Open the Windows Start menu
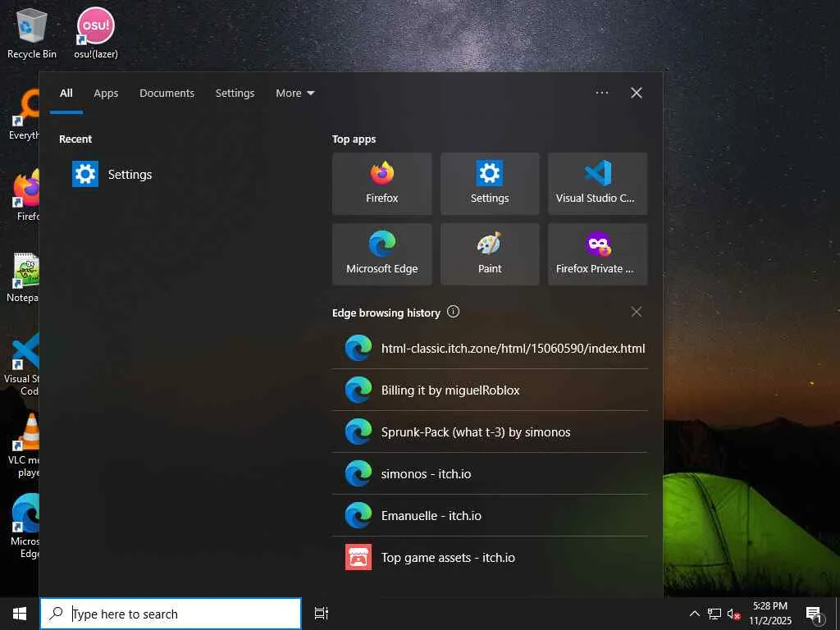Image resolution: width=840 pixels, height=630 pixels. click(20, 614)
